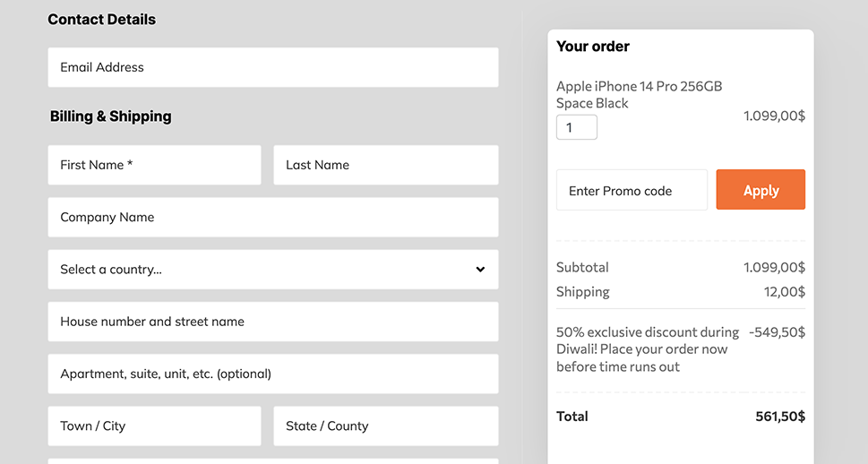Click the Contact Details heading
Viewport: 868px width, 464px height.
(101, 20)
